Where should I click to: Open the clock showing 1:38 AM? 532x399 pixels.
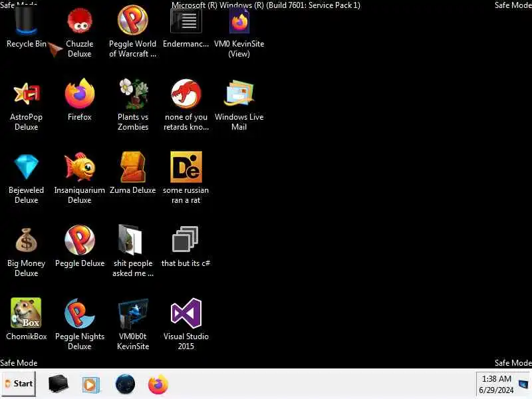[x=496, y=384]
